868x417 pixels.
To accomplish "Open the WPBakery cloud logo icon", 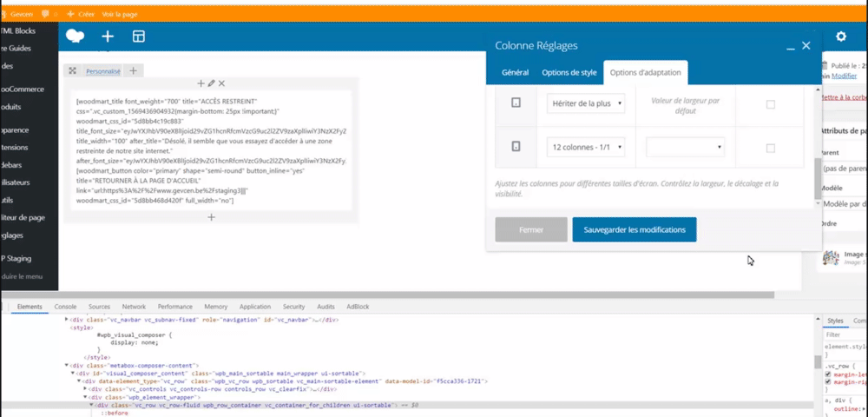I will coord(75,36).
